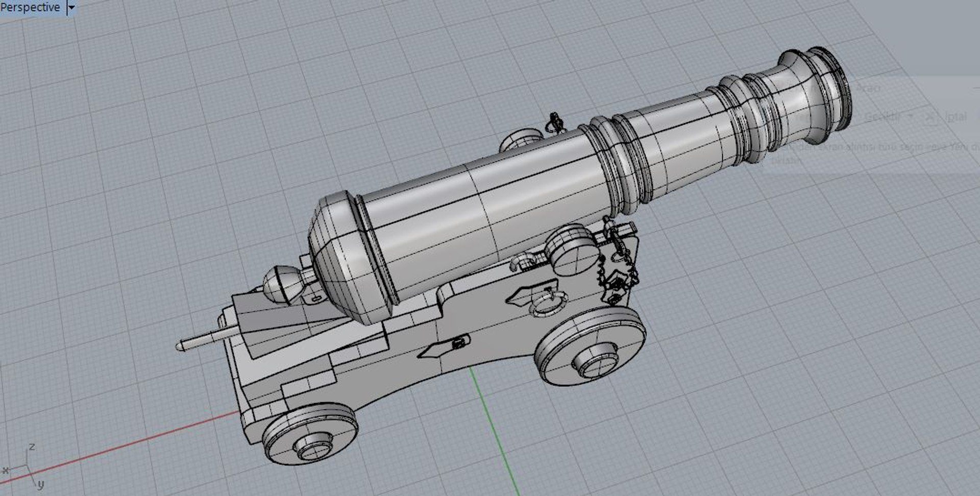Open the Perspective viewport dropdown arrow menu
The height and width of the screenshot is (496, 980).
pyautogui.click(x=71, y=8)
